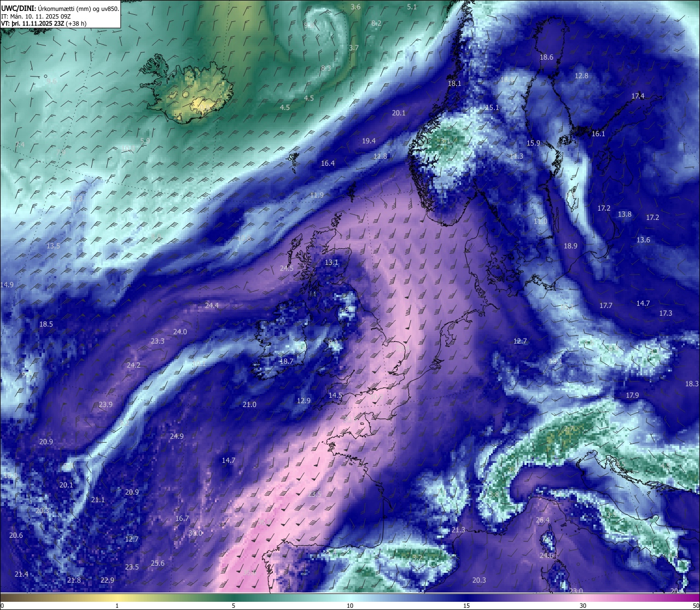This screenshot has height=610, width=700.
Task: Click the 18.1 value off Norway
Action: pos(454,83)
